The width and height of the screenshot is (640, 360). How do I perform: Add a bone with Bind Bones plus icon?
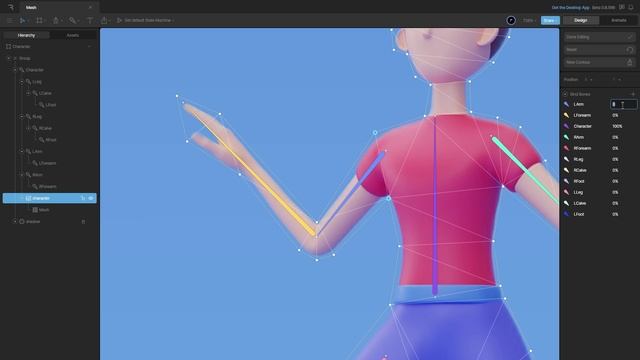(633, 94)
